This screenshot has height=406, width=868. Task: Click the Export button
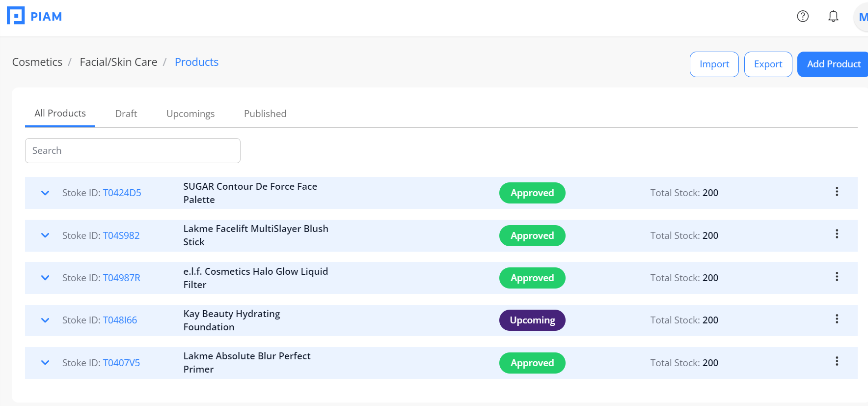pyautogui.click(x=768, y=64)
